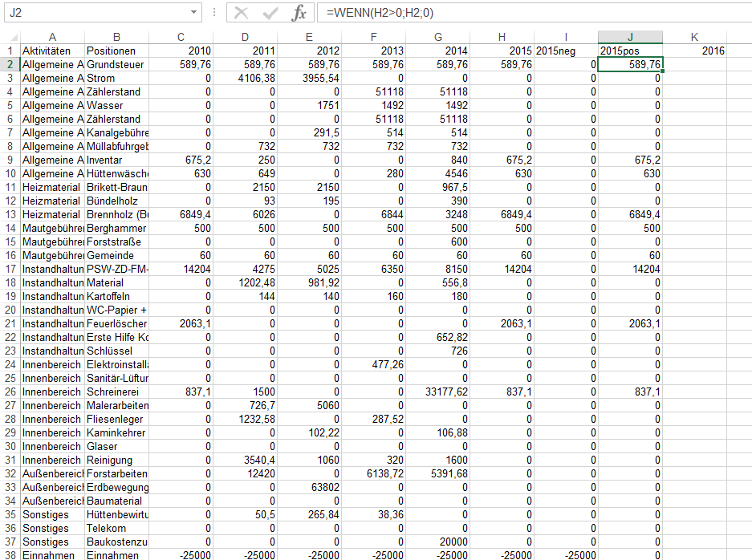Select row 38 header

[10, 555]
